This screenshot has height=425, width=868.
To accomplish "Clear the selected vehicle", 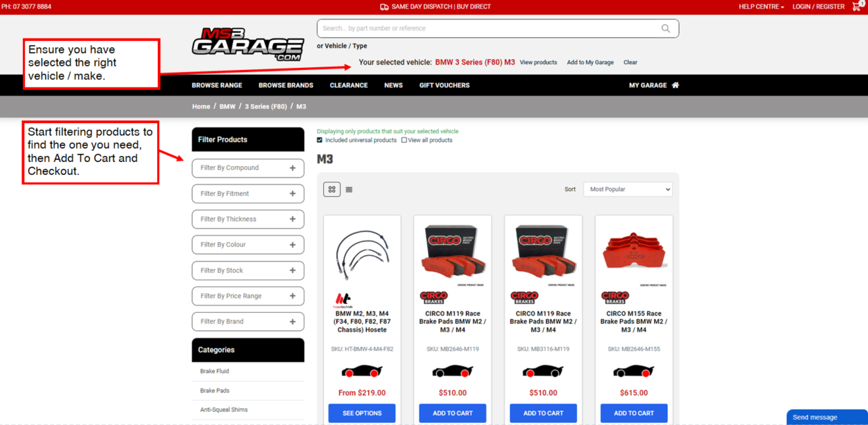I will tap(630, 63).
